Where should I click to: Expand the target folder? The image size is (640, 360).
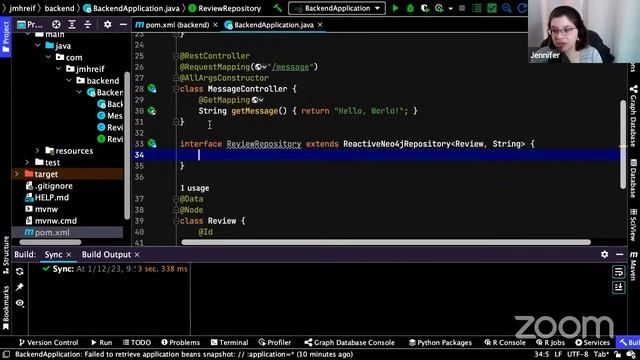(x=17, y=174)
